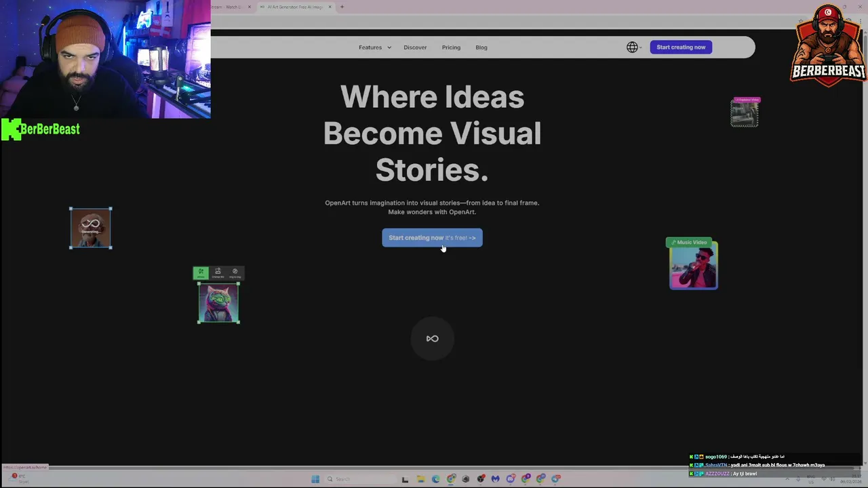Open the Pricing page link

pos(451,47)
